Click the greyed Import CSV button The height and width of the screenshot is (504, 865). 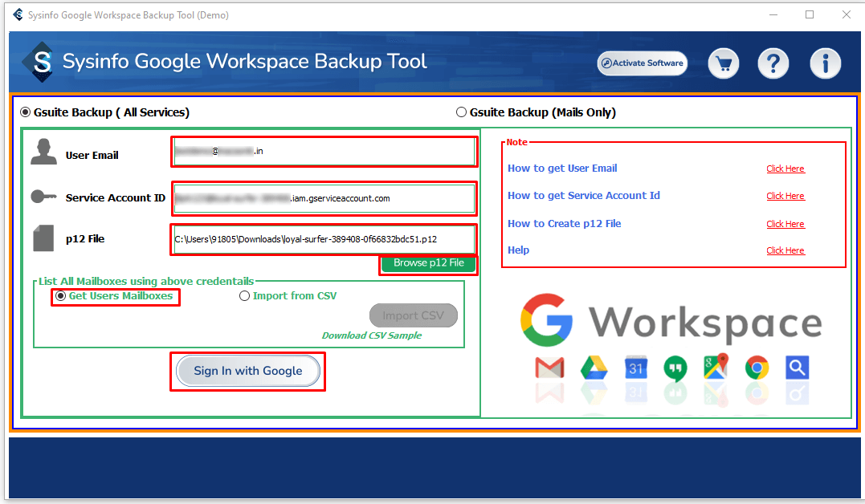coord(413,315)
